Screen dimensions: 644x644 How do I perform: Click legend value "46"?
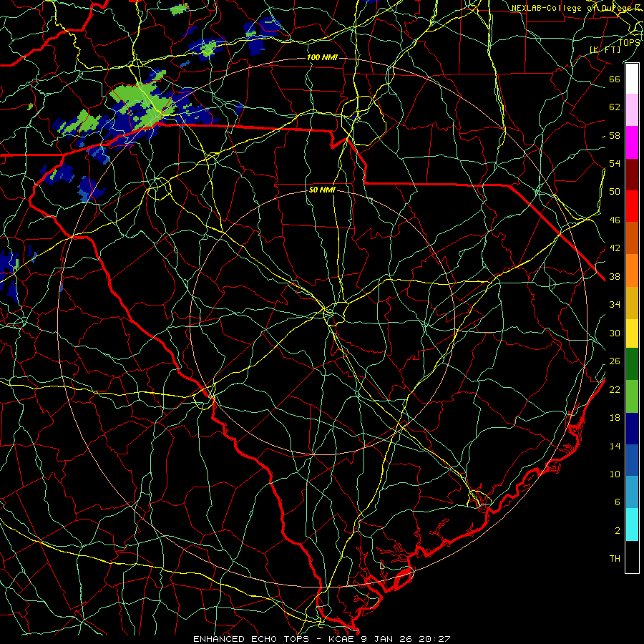615,220
